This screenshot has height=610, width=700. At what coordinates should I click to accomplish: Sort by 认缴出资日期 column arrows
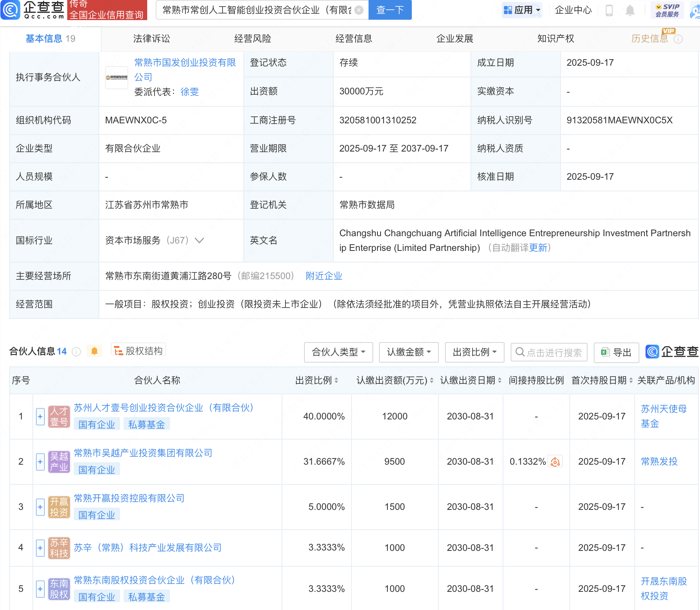(x=500, y=380)
